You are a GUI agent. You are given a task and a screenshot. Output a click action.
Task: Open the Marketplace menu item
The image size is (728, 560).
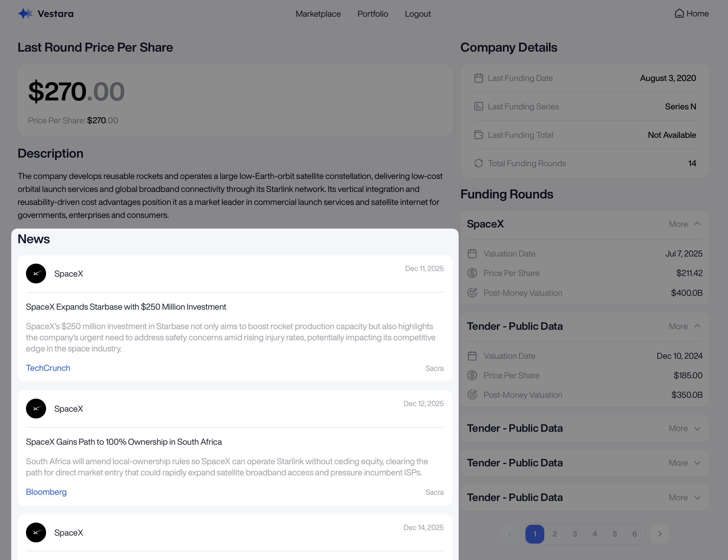pyautogui.click(x=318, y=14)
